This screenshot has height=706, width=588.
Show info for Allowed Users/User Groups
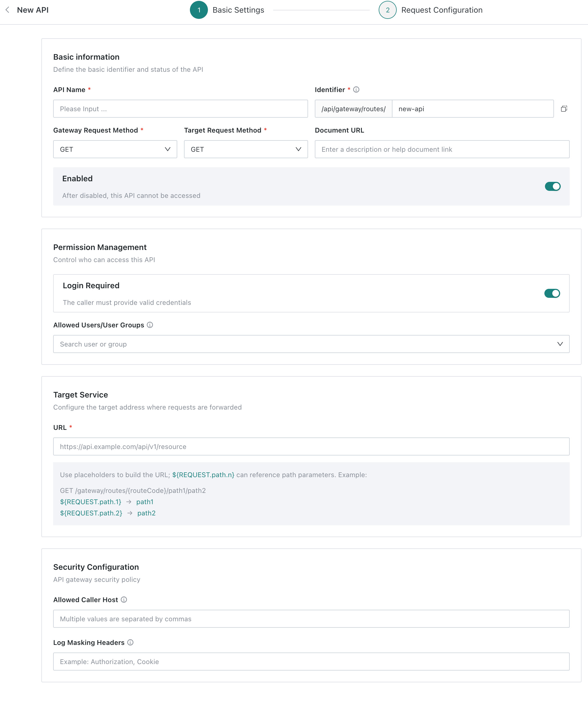pos(150,325)
